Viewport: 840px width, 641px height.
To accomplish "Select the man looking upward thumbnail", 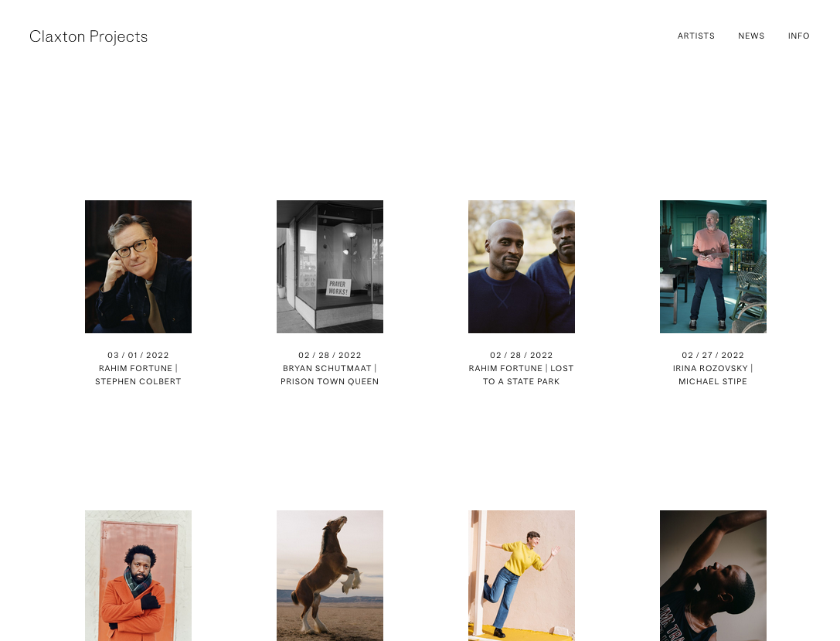I will coord(713,575).
